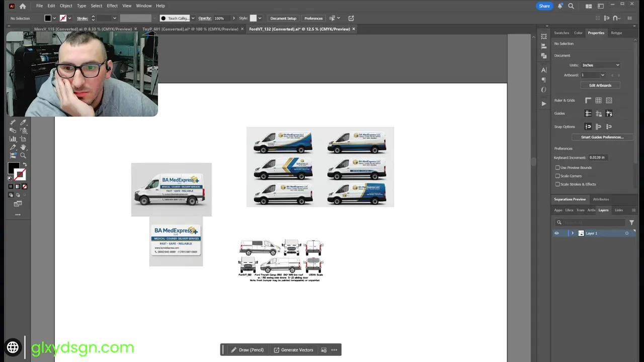Switch to the Retype tab
The height and width of the screenshot is (362, 644).
(x=616, y=33)
